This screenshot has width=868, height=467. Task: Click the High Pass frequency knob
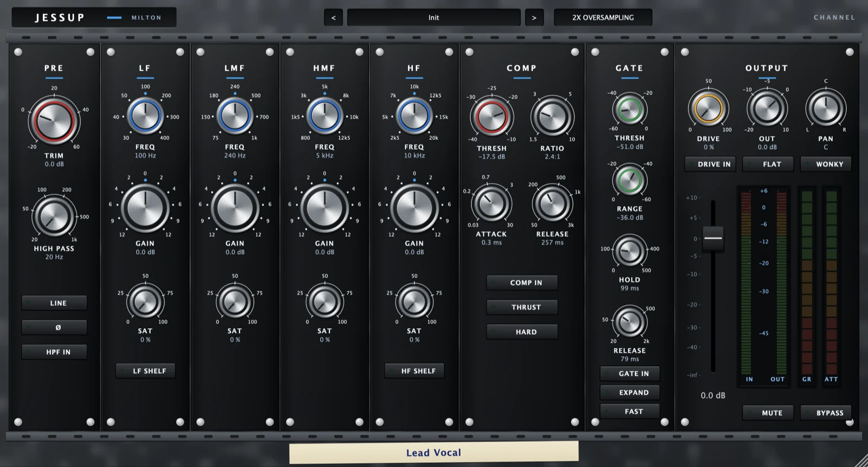(54, 216)
